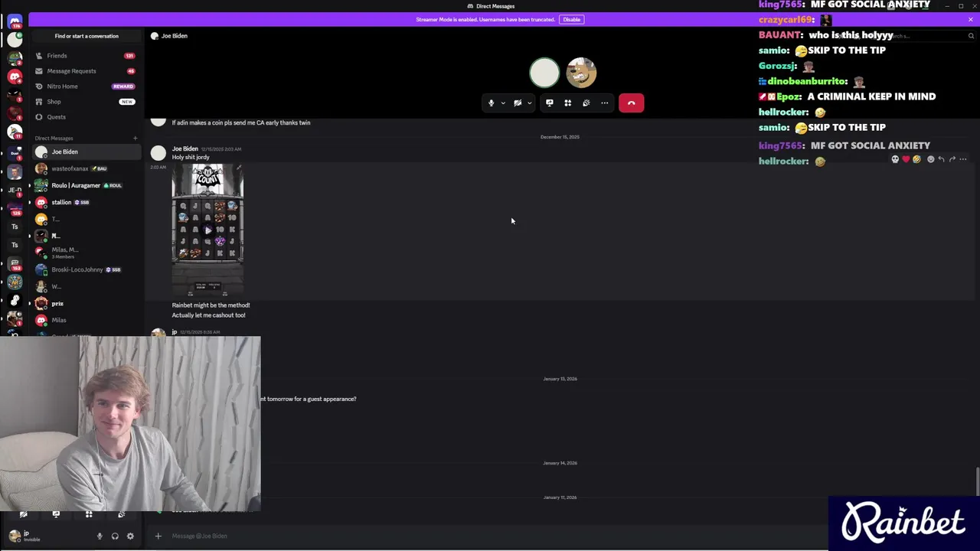Screen dimensions: 980x551
Task: Open more call options ellipsis
Action: point(605,103)
